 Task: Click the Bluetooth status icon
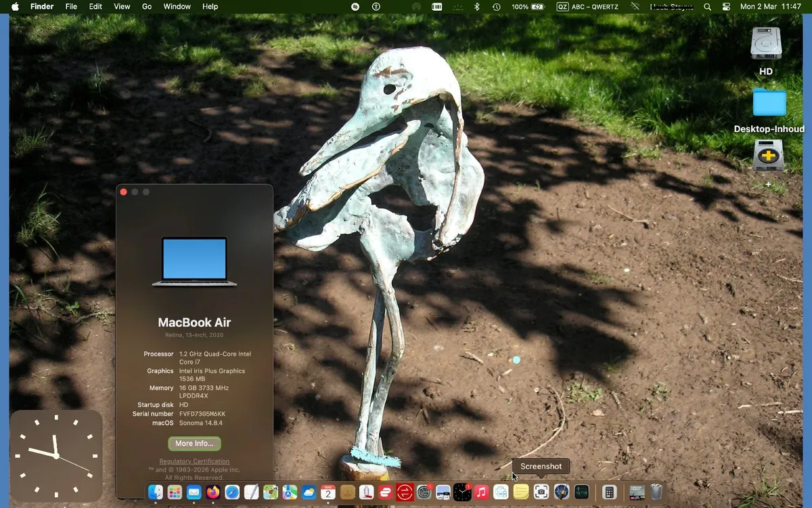click(x=476, y=7)
